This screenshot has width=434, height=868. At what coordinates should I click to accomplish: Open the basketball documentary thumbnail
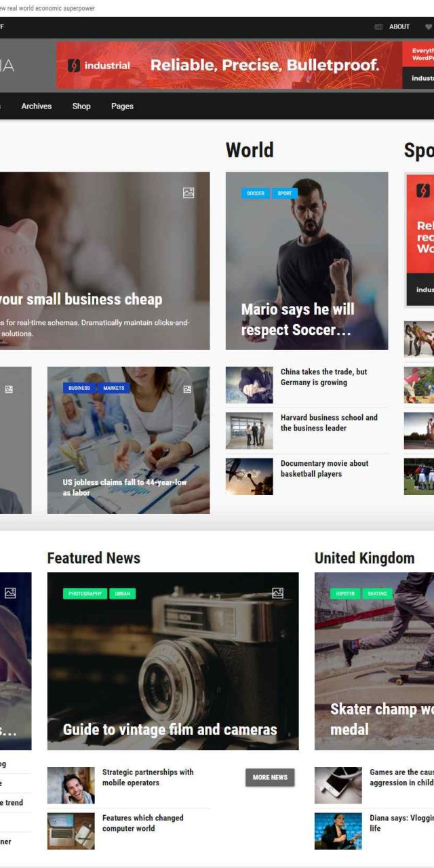250,477
